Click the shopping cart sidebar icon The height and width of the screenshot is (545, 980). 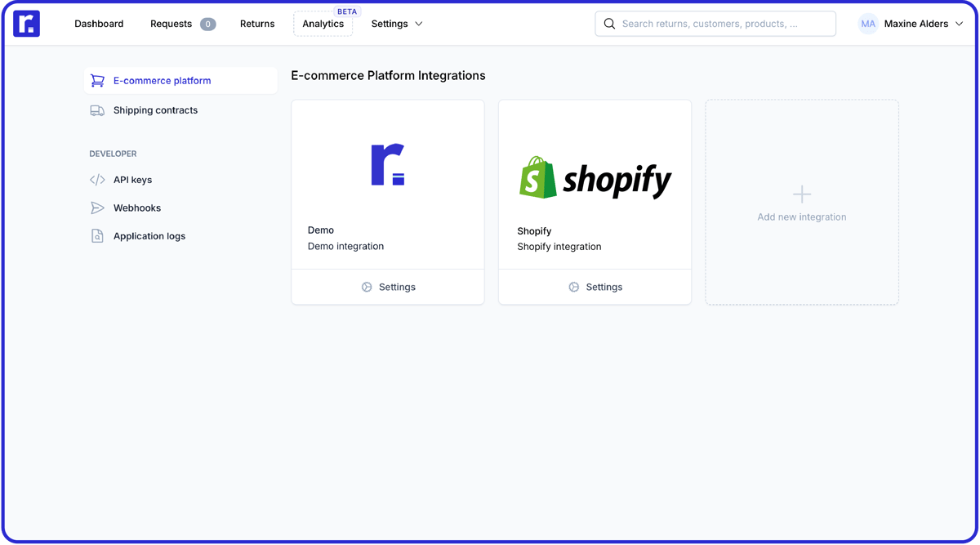point(97,81)
